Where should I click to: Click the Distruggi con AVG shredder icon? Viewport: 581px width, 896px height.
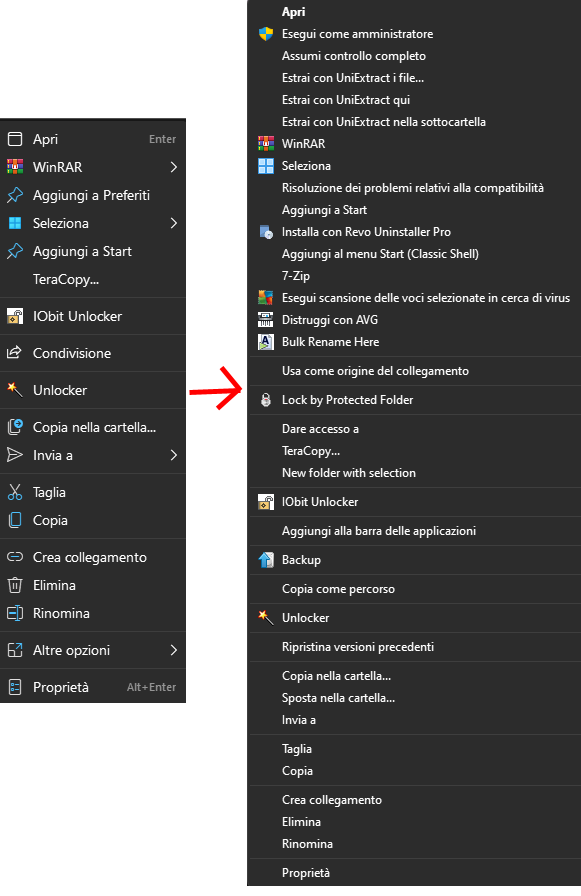point(266,320)
